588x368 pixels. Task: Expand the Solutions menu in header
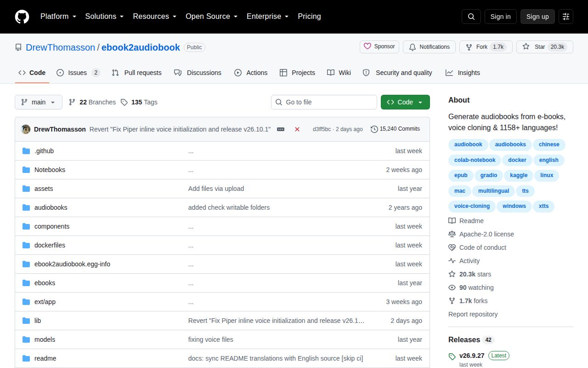[x=104, y=16]
